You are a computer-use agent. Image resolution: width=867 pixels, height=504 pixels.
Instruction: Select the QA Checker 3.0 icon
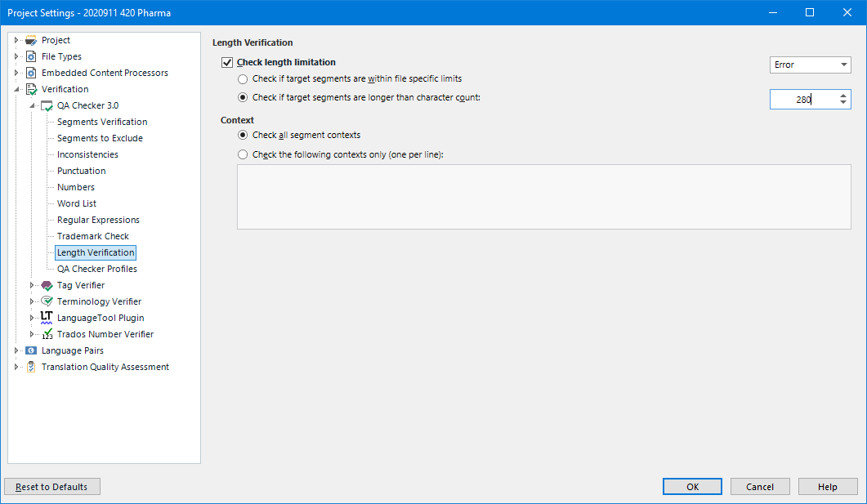point(47,105)
